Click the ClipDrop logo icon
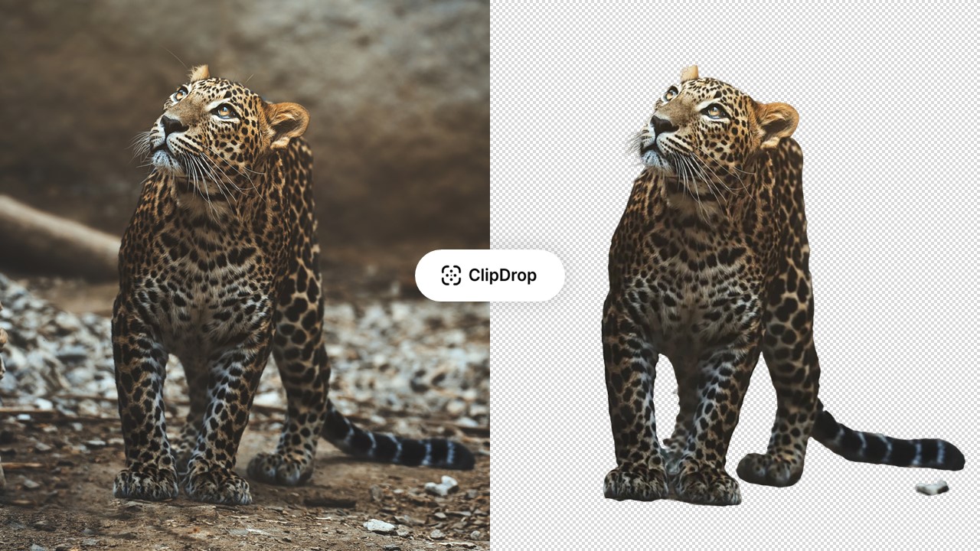This screenshot has height=551, width=980. [x=451, y=275]
